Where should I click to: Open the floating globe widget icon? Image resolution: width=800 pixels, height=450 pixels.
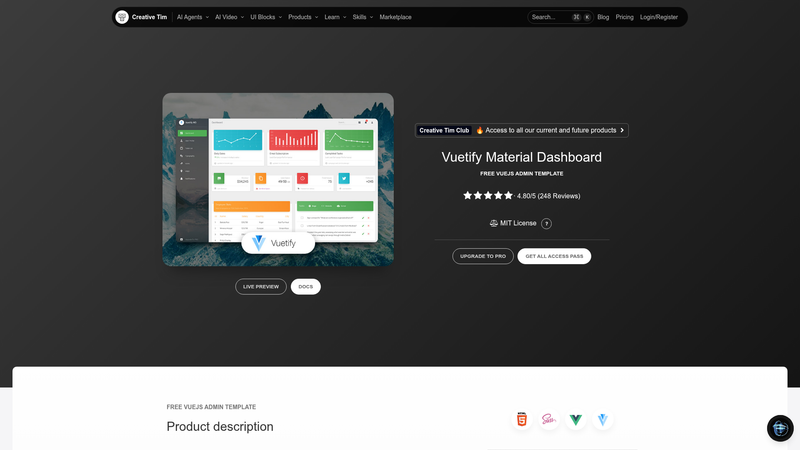[x=780, y=428]
